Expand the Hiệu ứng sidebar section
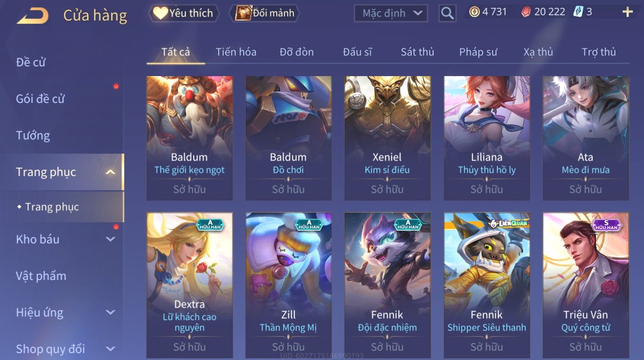This screenshot has height=360, width=644. (110, 313)
